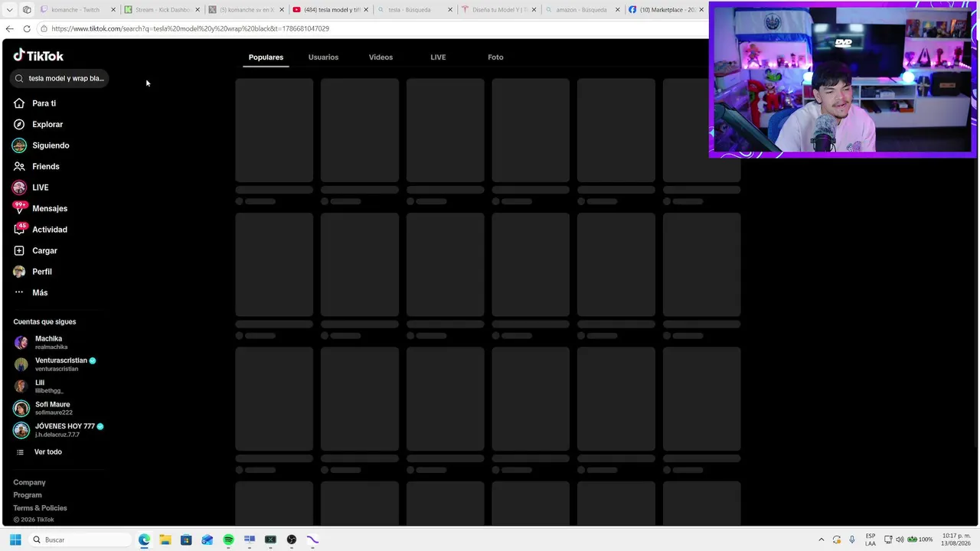Click the clock and date in taskbar
This screenshot has width=980, height=551.
click(x=957, y=540)
